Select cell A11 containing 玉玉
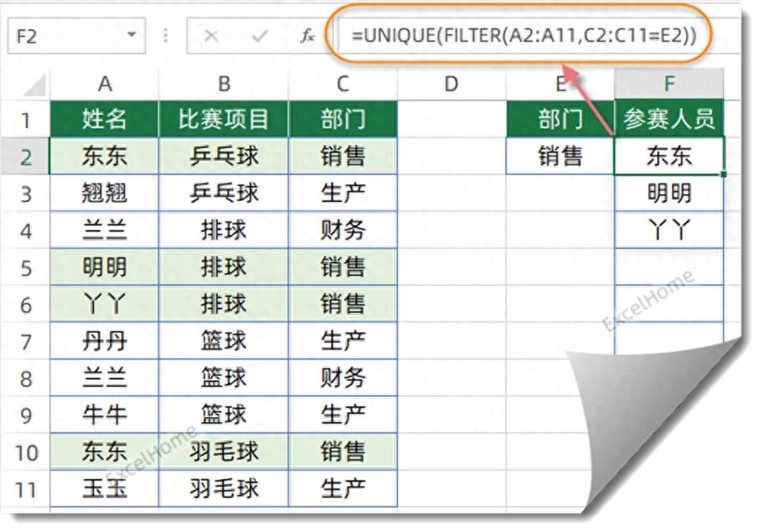Viewport: 760px width, 532px height. click(104, 488)
